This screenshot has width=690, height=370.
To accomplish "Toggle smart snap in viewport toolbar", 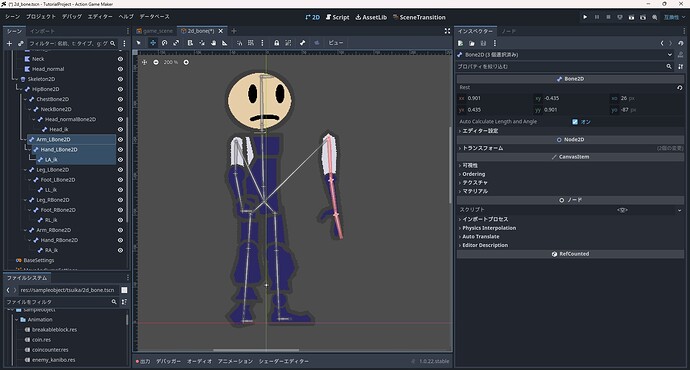I will tap(239, 43).
